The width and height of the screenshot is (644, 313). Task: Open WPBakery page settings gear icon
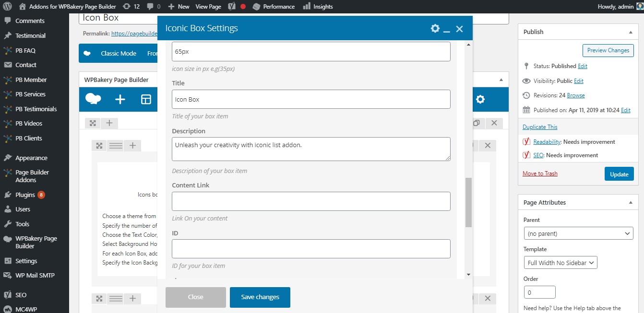[x=480, y=99]
